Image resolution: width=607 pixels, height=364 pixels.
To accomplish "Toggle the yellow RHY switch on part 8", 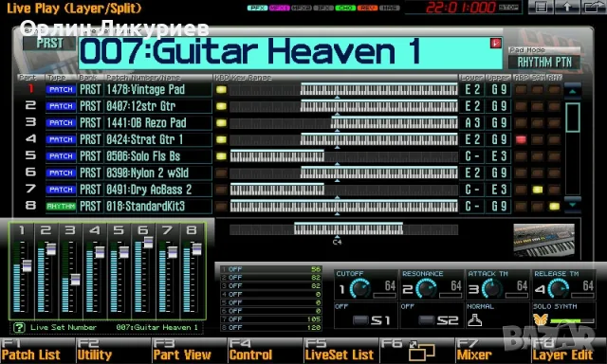I will coord(554,207).
